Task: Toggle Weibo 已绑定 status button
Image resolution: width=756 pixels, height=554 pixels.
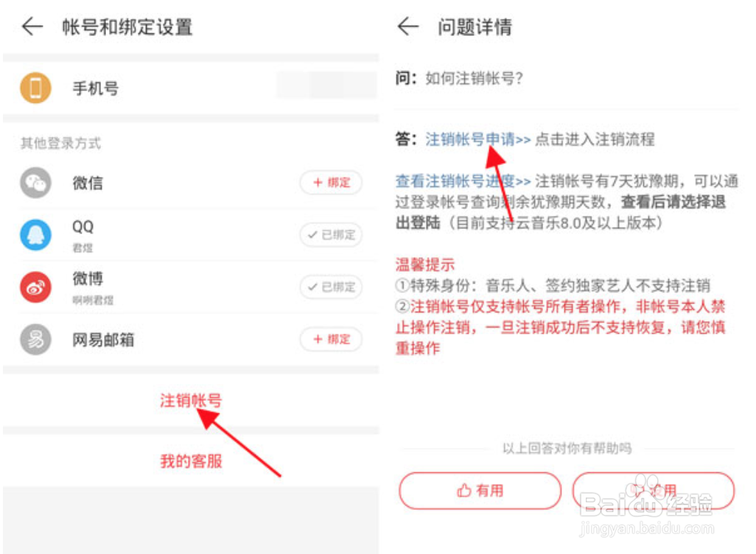Action: pyautogui.click(x=331, y=287)
